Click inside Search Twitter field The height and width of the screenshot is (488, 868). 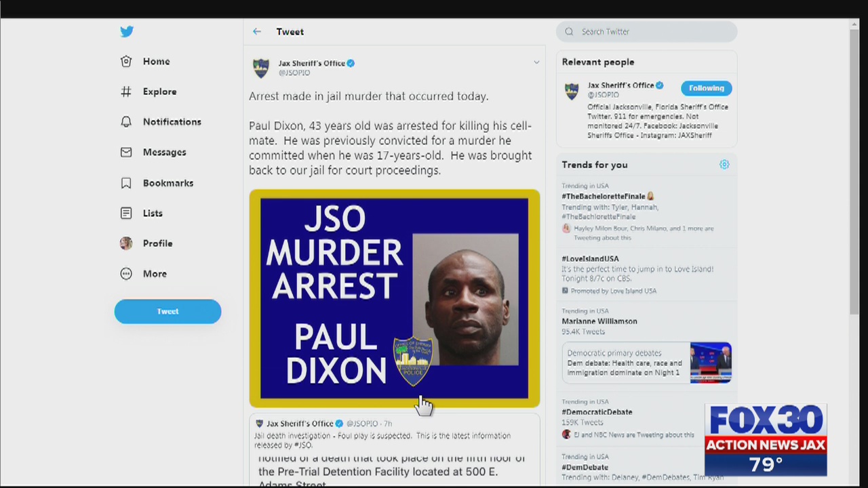point(646,31)
